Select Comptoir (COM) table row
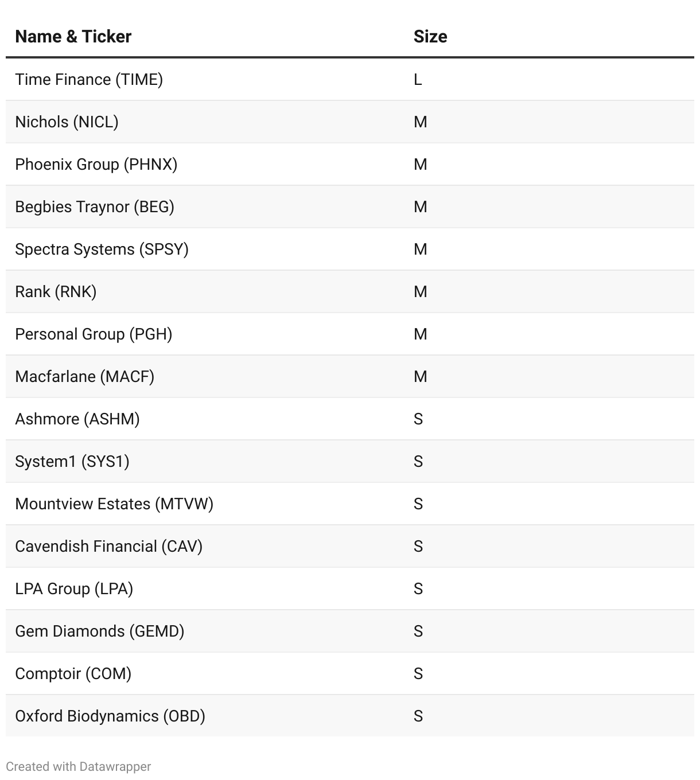This screenshot has height=780, width=700. point(73,674)
